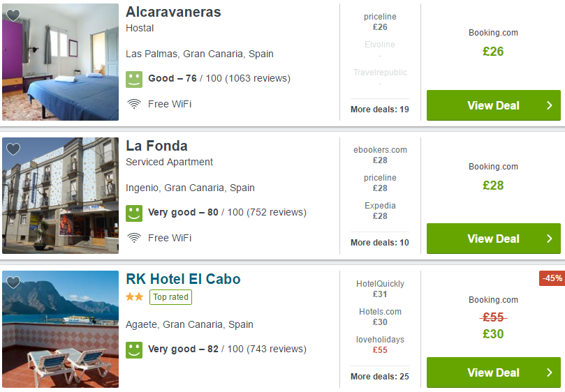The width and height of the screenshot is (565, 392).
Task: Expand More deals: 10 for La Fonda
Action: pos(380,243)
